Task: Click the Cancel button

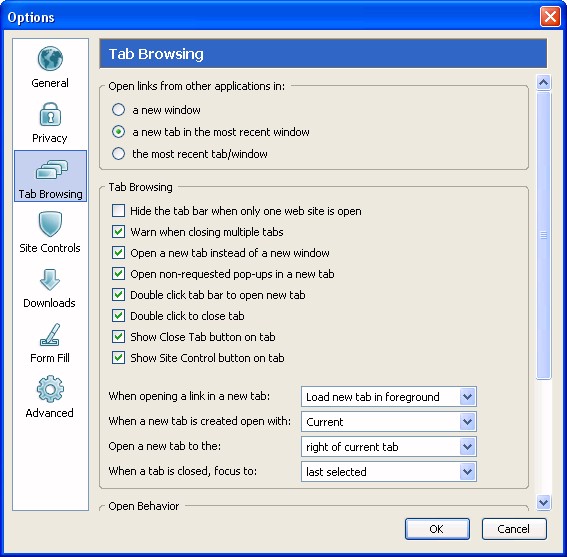Action: [x=514, y=529]
